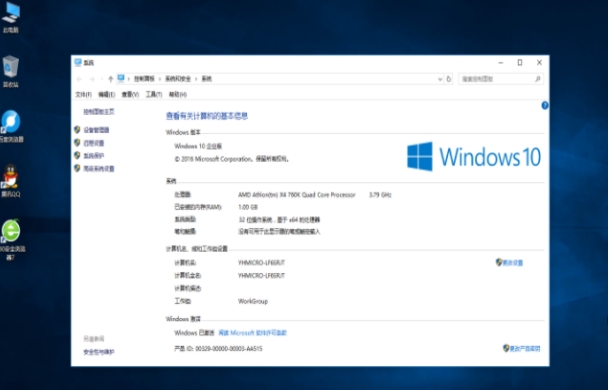Click the 1.00 GB installed memory value
The width and height of the screenshot is (613, 390).
(248, 207)
